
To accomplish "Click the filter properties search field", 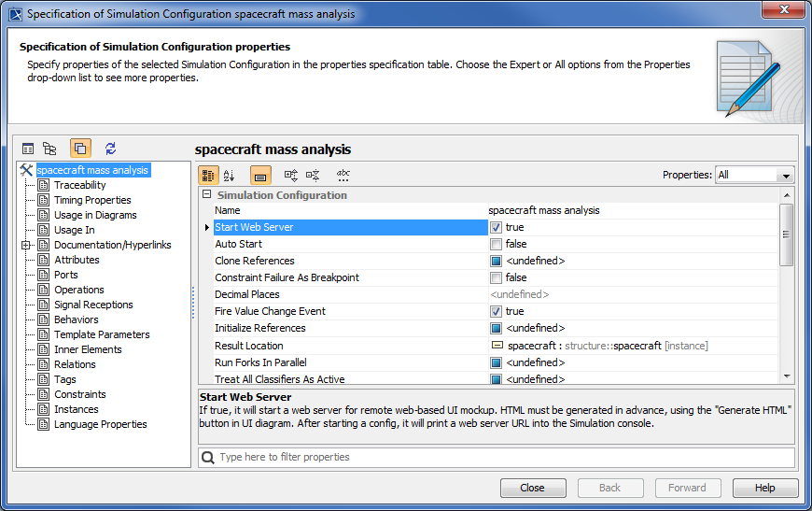I will coord(504,457).
